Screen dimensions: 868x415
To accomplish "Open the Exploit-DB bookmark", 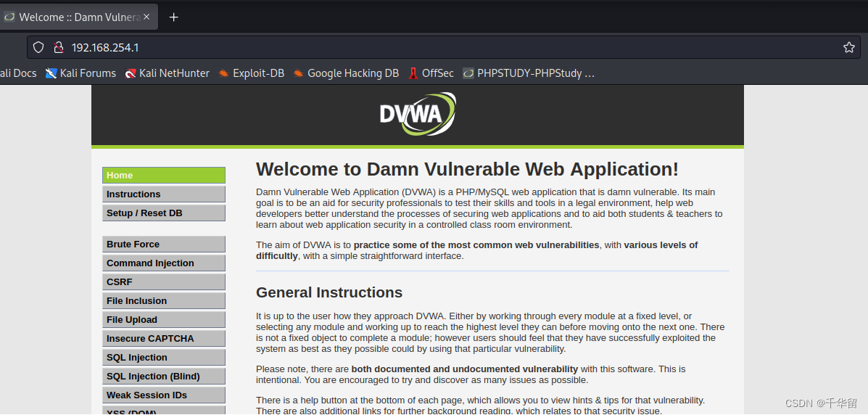I will point(252,73).
